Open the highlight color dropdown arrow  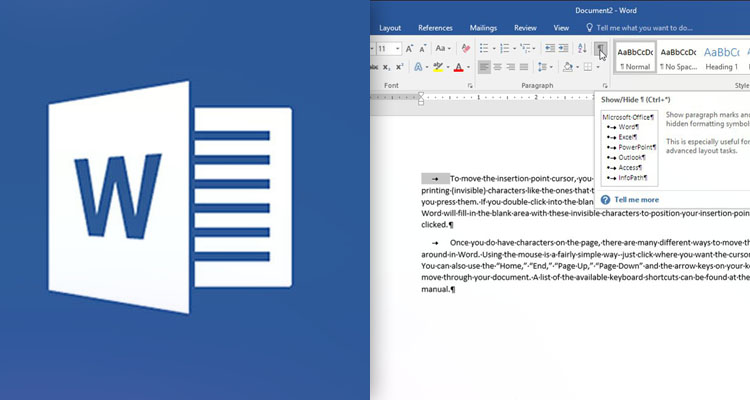(447, 67)
